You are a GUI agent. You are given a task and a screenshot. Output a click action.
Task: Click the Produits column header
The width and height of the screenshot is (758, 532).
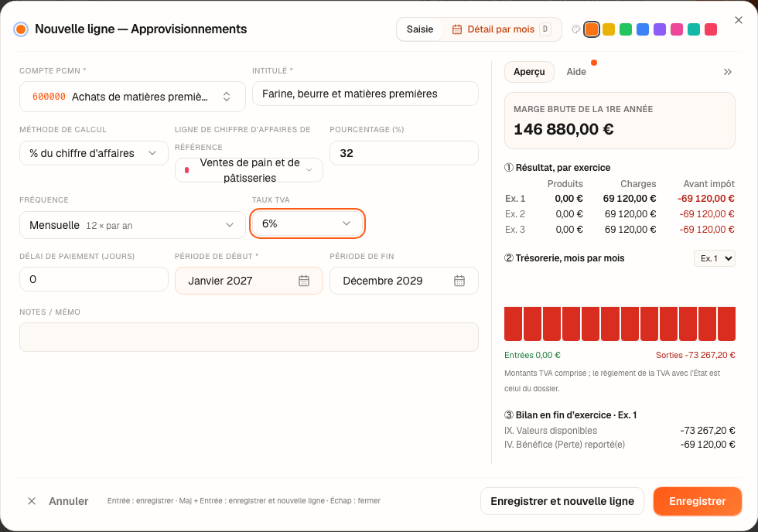[x=565, y=183]
